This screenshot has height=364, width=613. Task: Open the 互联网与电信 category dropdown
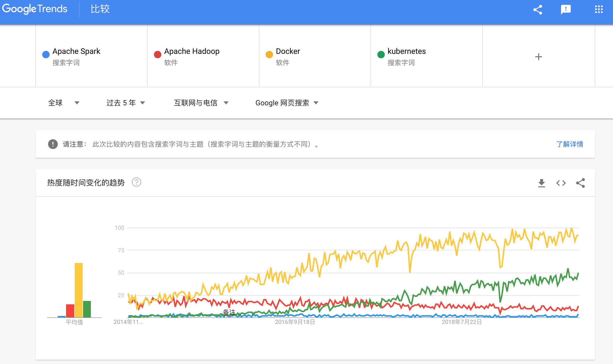(x=201, y=103)
